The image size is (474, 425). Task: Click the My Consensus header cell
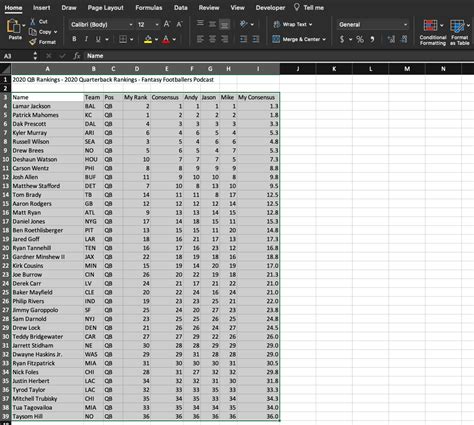coord(258,97)
